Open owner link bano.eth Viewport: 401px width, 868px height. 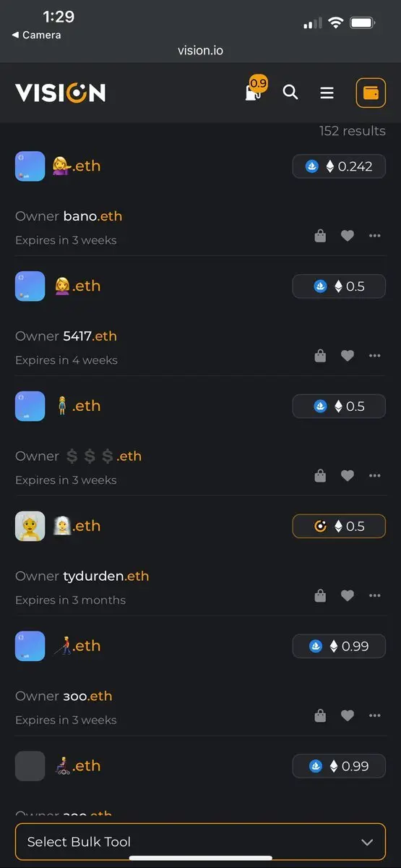92,216
